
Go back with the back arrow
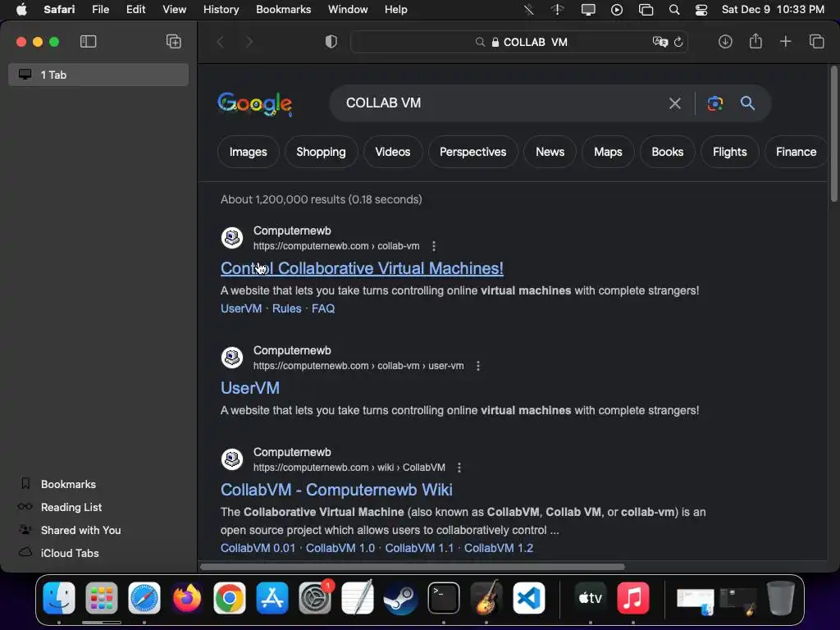point(220,42)
